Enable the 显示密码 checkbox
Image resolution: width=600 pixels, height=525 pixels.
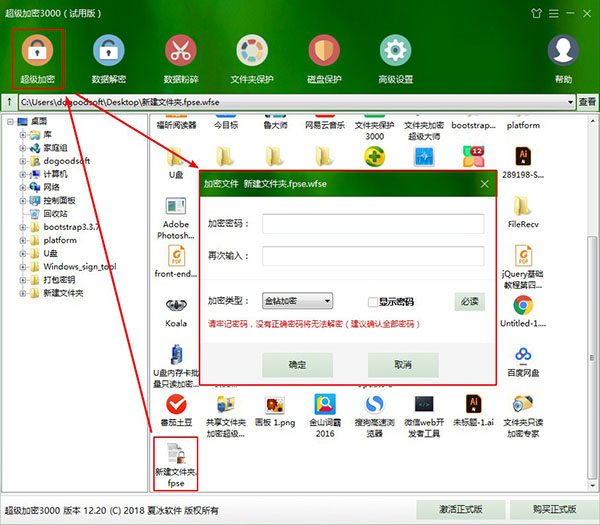[373, 301]
